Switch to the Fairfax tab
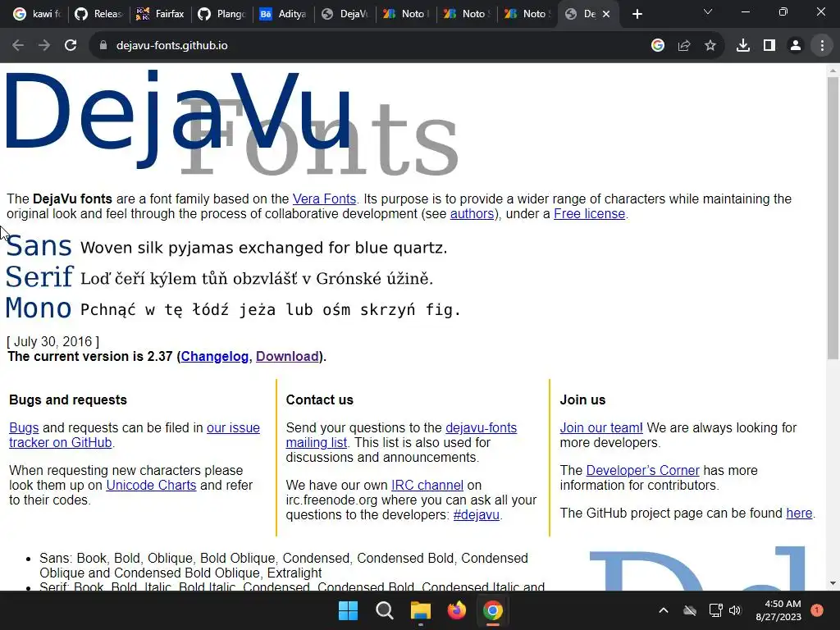 160,15
